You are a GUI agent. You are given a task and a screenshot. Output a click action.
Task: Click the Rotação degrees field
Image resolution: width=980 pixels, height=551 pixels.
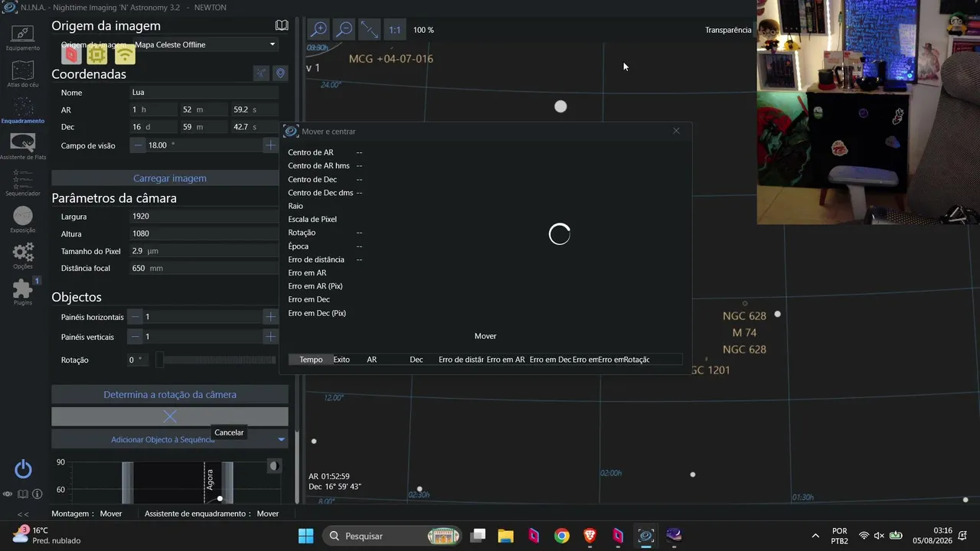139,360
